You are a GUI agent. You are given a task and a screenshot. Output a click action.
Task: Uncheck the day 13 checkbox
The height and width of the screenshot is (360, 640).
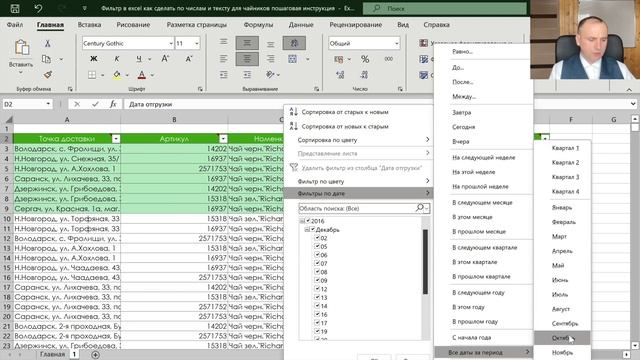point(317,297)
